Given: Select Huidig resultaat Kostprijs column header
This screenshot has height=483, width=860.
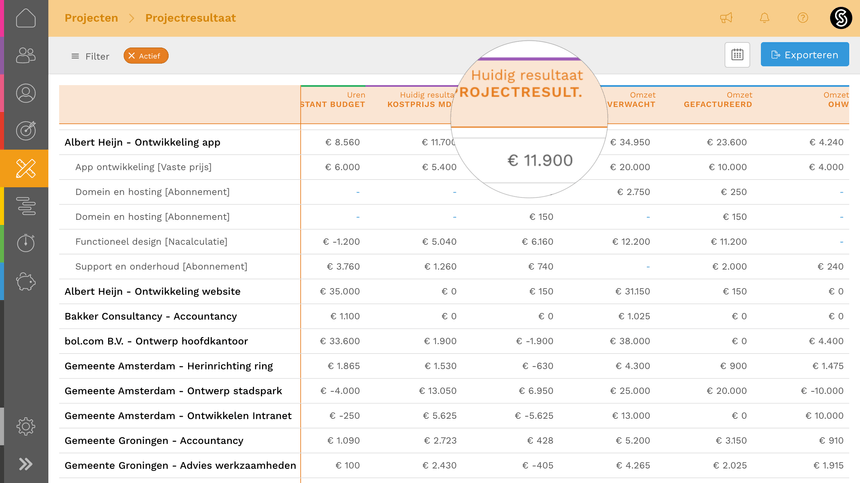Looking at the screenshot, I should [420, 99].
